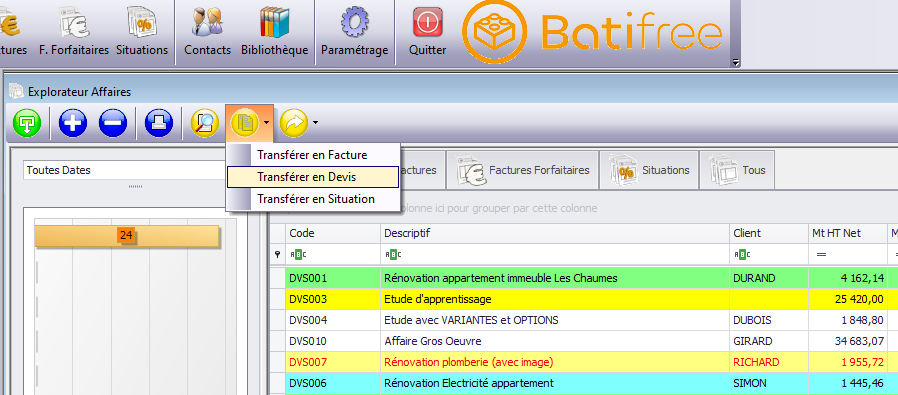
Task: Click Etude d'apprentissage description
Action: pos(438,299)
